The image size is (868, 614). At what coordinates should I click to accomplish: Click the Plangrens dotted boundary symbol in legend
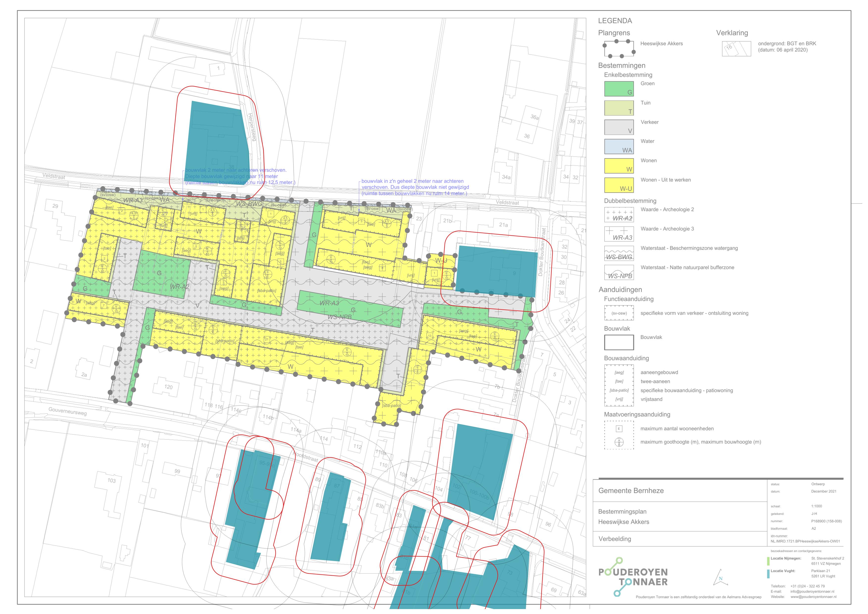point(619,48)
